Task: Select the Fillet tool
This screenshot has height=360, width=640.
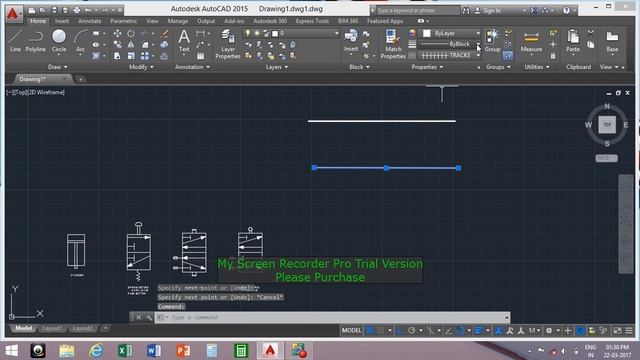Action: tap(145, 44)
